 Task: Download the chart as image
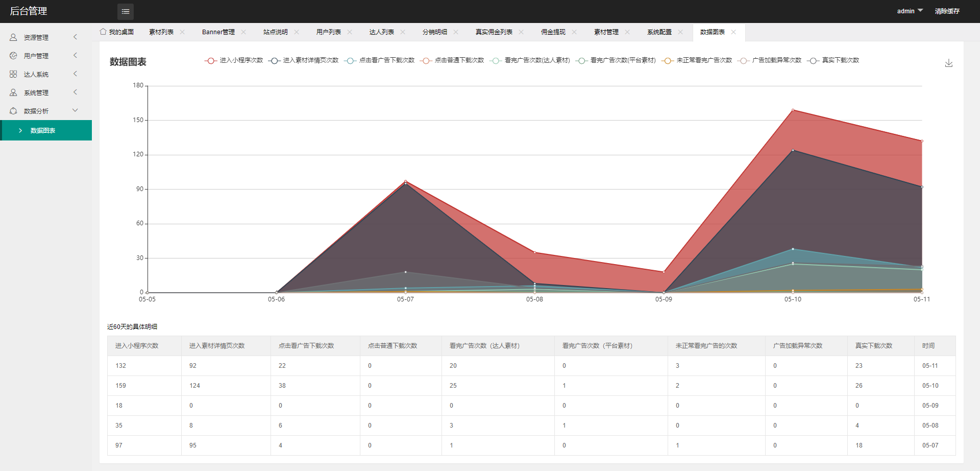tap(948, 63)
